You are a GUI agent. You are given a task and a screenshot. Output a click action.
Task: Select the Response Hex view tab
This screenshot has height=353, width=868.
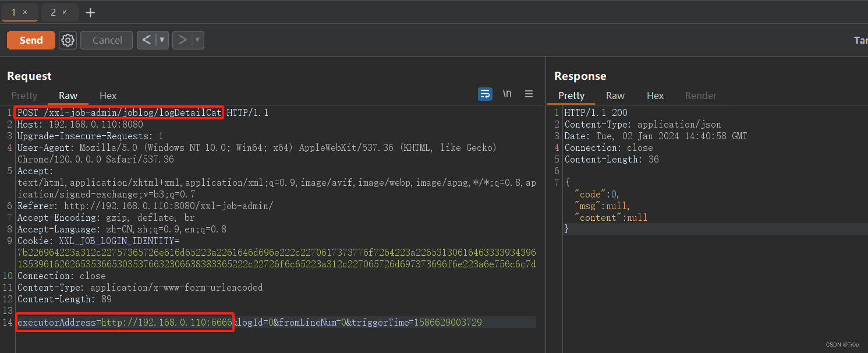[655, 96]
